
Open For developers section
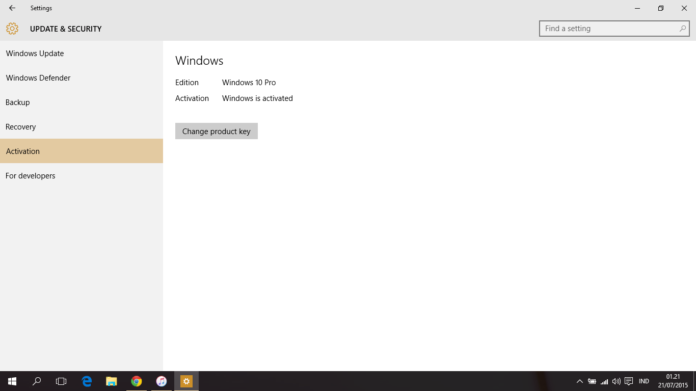coord(81,176)
